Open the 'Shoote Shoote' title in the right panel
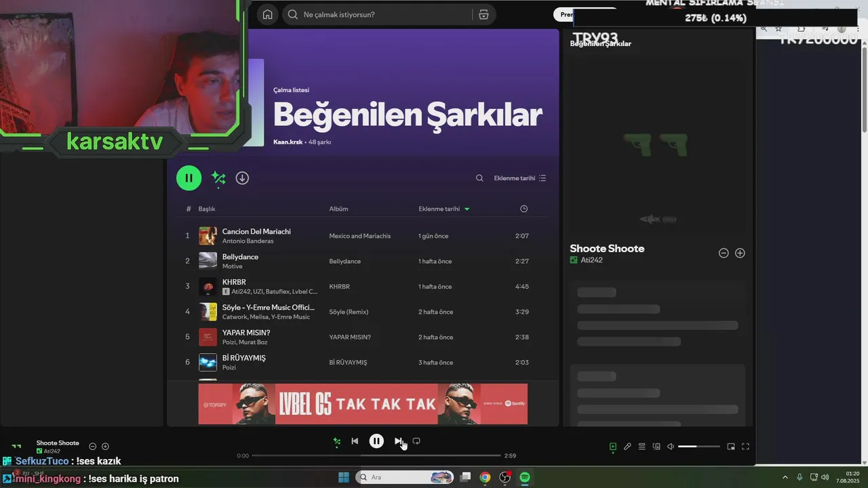The image size is (868, 488). [x=607, y=249]
